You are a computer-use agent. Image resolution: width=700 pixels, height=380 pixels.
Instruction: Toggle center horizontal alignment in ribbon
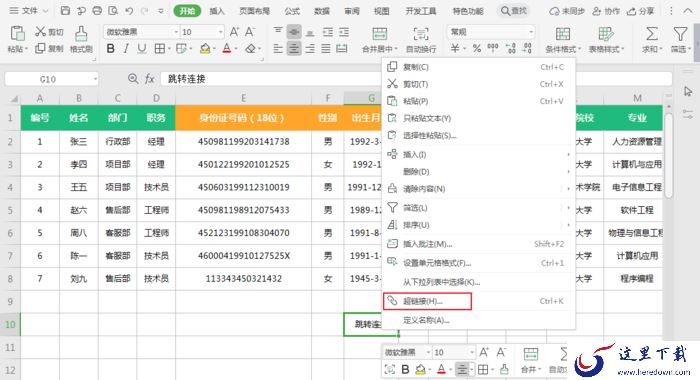[294, 49]
